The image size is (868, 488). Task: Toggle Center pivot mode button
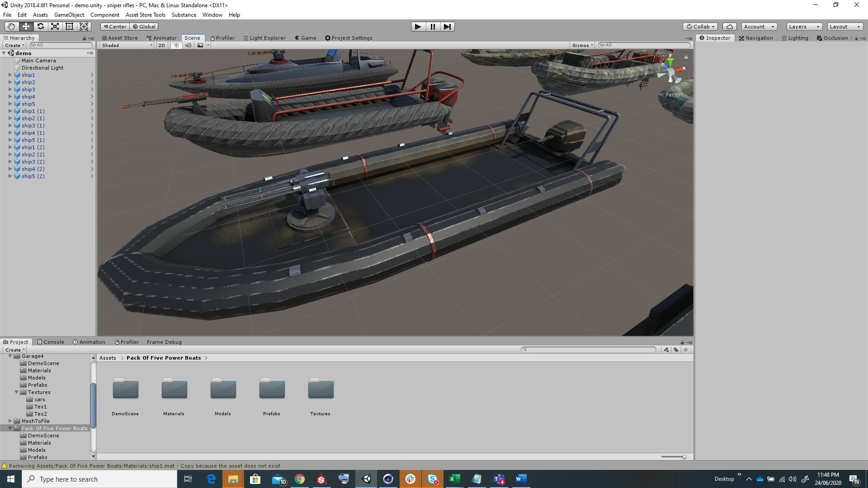pyautogui.click(x=114, y=27)
